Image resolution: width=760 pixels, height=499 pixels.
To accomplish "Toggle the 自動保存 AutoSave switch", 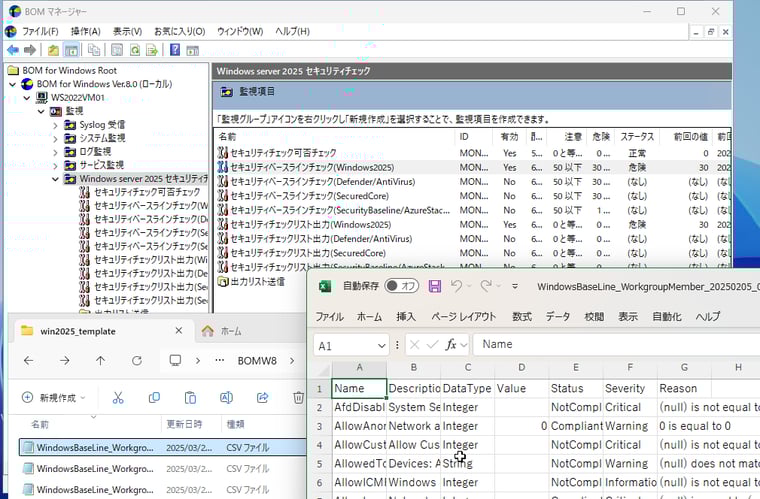I will (402, 286).
